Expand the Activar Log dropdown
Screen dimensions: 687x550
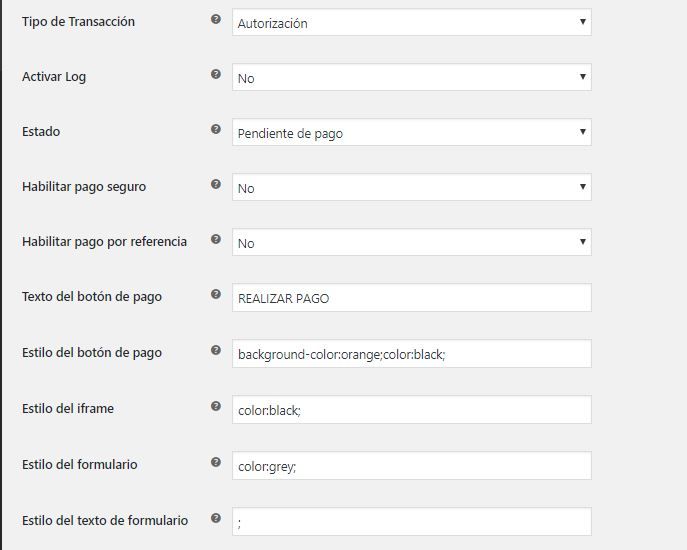(x=412, y=77)
